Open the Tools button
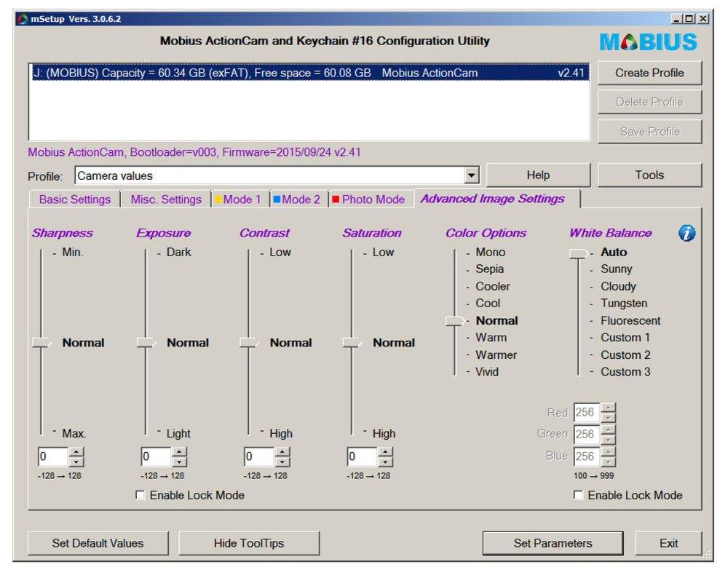 point(649,175)
